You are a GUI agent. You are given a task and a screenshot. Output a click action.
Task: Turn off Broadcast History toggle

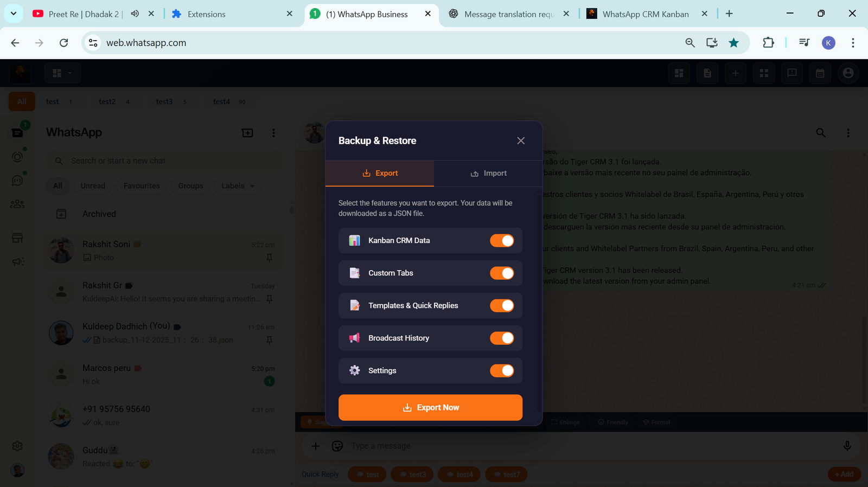click(x=502, y=338)
